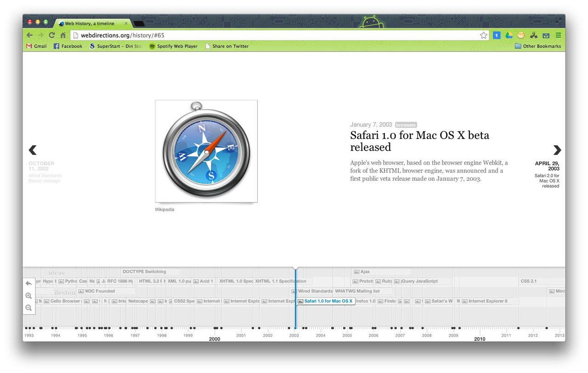
Task: Open the Gmail bookmark
Action: tap(36, 46)
